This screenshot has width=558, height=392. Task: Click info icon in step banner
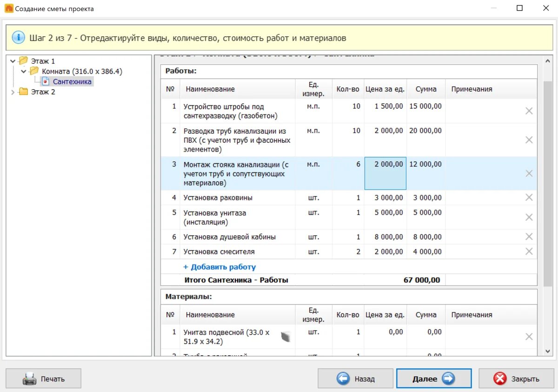pyautogui.click(x=18, y=38)
